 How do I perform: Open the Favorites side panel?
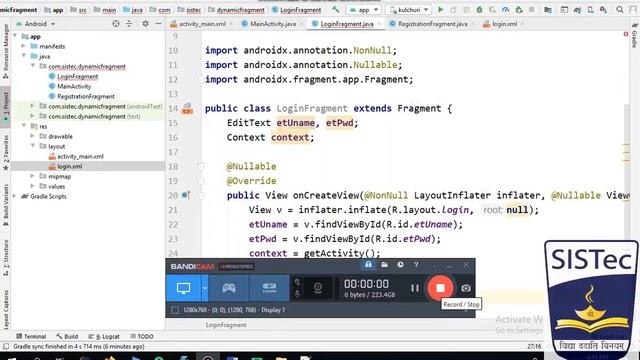pos(5,152)
